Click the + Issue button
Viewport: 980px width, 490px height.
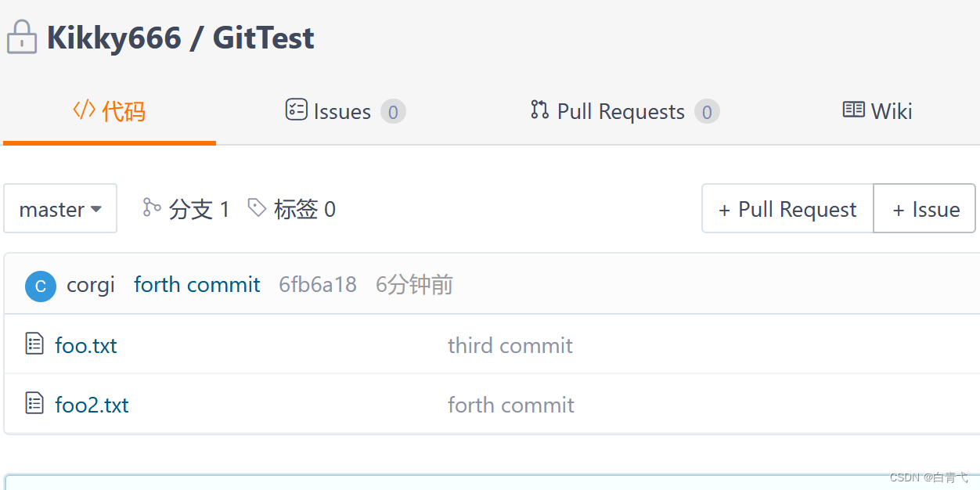tap(924, 209)
